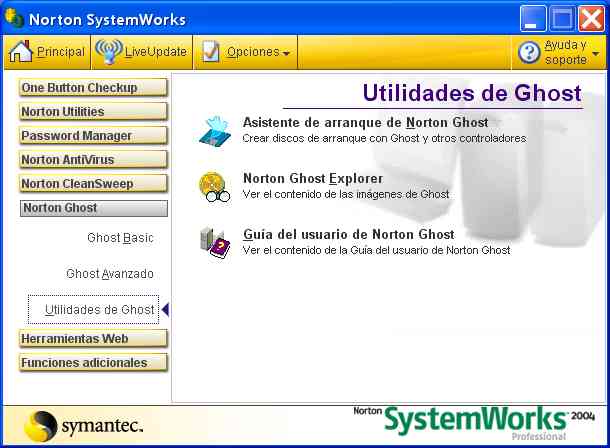Click the Principal house icon
610x448 pixels.
tap(21, 52)
